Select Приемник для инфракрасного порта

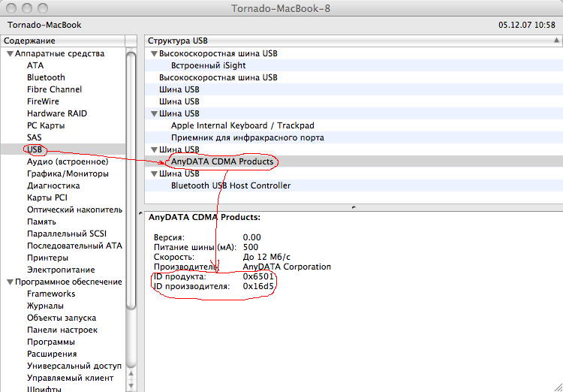pos(247,137)
